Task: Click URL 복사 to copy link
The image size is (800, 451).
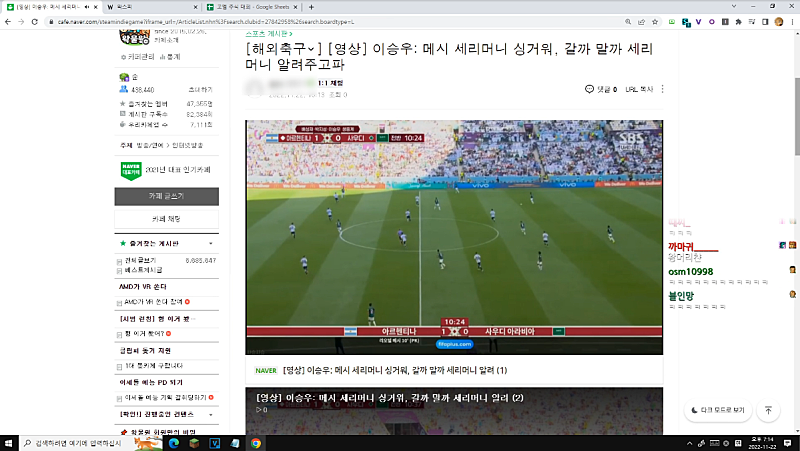Action: click(x=639, y=89)
